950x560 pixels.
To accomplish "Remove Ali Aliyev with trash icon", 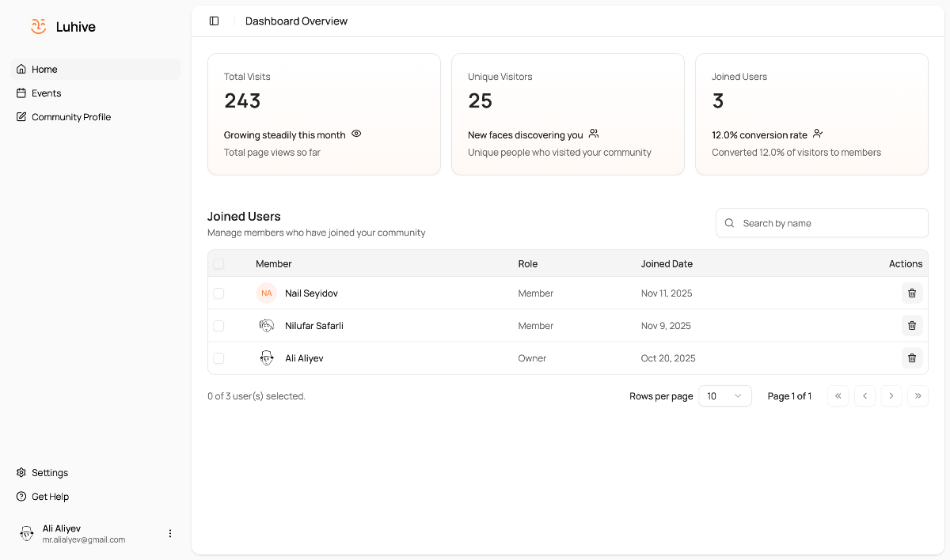I will pyautogui.click(x=912, y=358).
